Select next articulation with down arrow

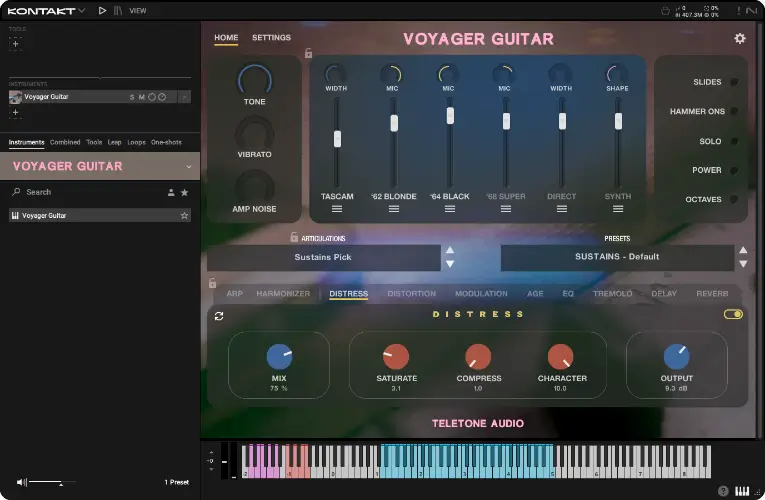tap(450, 264)
